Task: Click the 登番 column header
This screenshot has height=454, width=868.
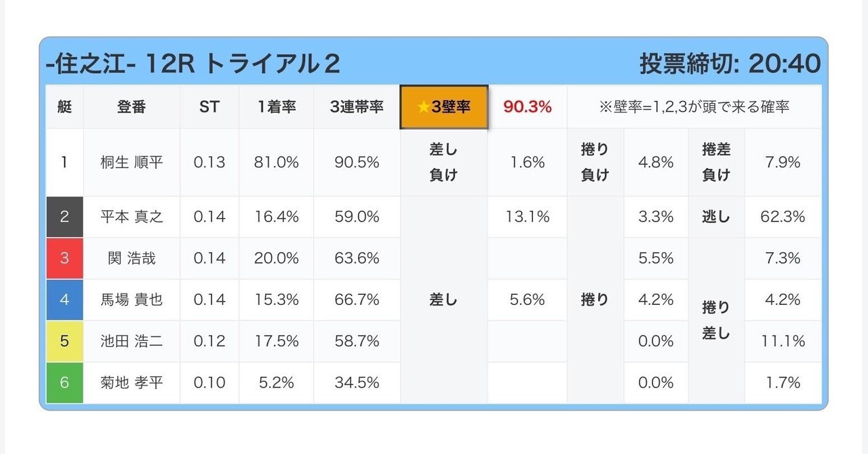Action: pyautogui.click(x=132, y=107)
